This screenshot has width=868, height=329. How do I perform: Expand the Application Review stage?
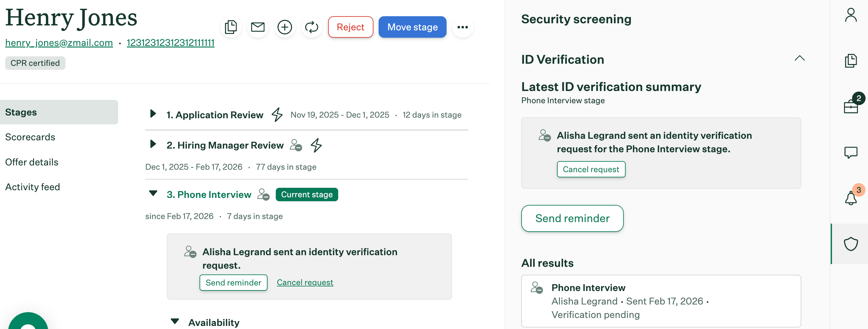[153, 114]
